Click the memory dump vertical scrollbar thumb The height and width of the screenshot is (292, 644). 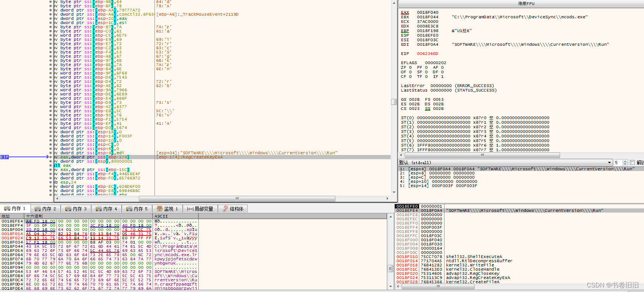[390, 269]
